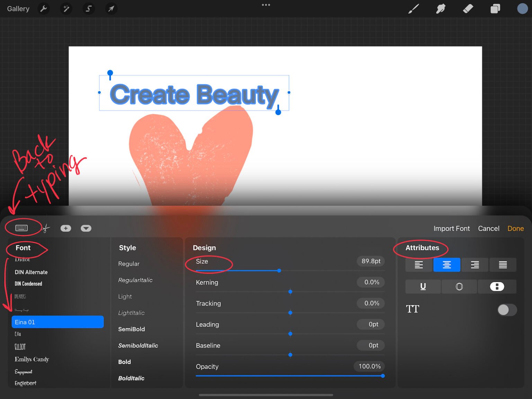Screen dimensions: 532x399
Task: Choose the Dreamers font
Action: tap(20, 296)
